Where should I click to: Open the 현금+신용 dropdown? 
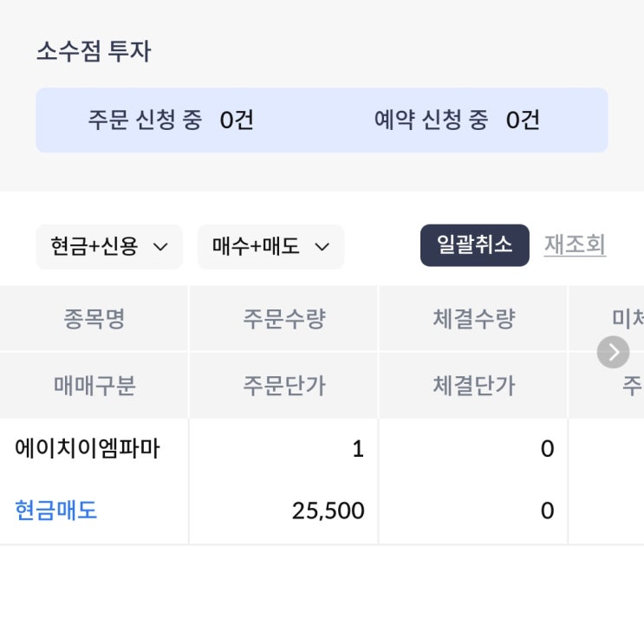pos(109,247)
